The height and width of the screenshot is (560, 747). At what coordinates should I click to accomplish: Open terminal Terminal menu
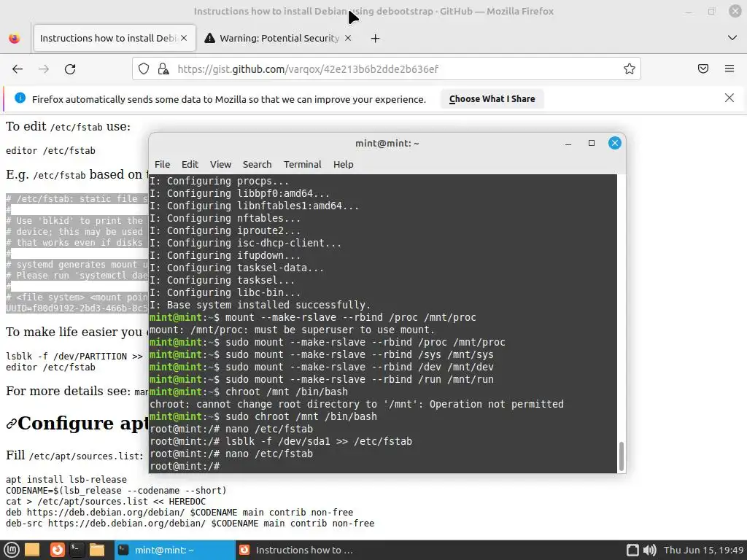[303, 164]
